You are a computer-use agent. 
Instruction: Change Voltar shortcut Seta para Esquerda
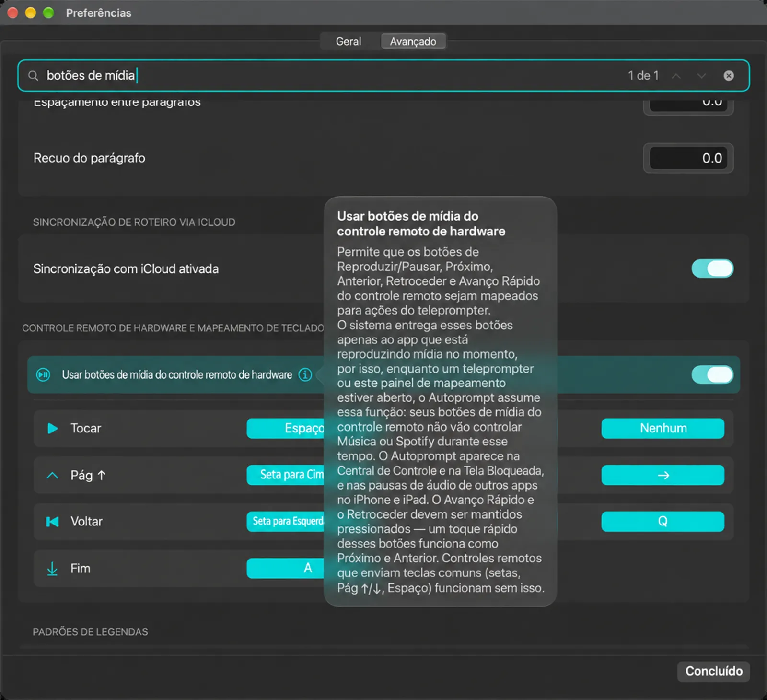pos(286,521)
